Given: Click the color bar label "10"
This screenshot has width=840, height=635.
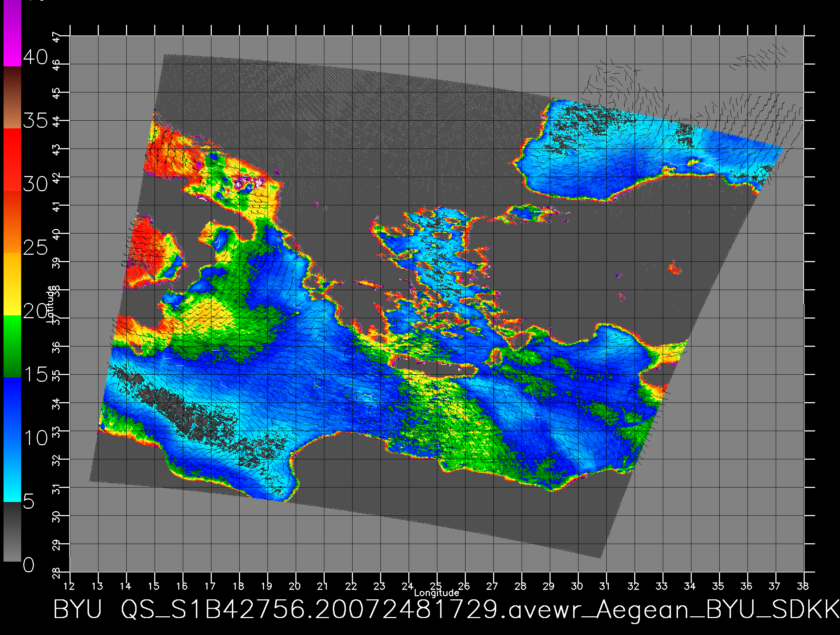Looking at the screenshot, I should 35,438.
